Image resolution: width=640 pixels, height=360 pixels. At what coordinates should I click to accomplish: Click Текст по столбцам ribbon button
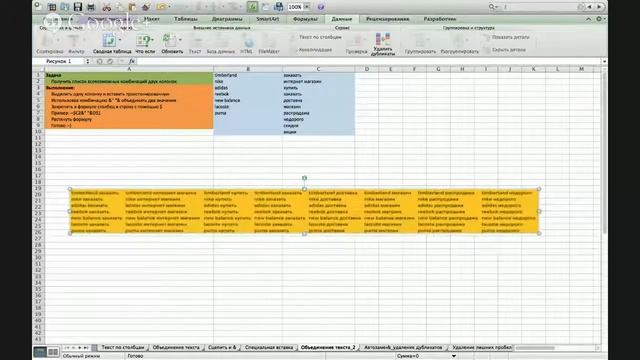[x=316, y=37]
